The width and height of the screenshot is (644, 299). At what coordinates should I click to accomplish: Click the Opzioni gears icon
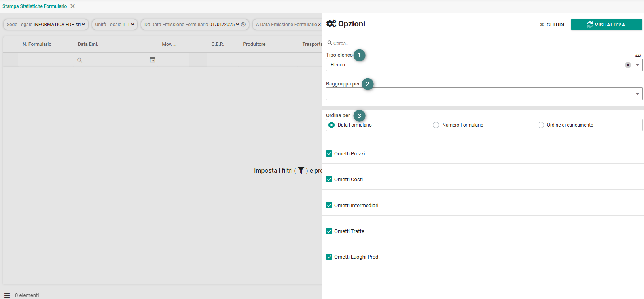[331, 24]
